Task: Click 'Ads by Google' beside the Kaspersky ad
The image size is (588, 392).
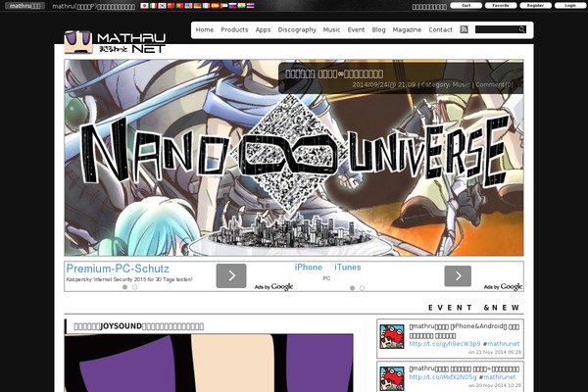Action: tap(273, 287)
